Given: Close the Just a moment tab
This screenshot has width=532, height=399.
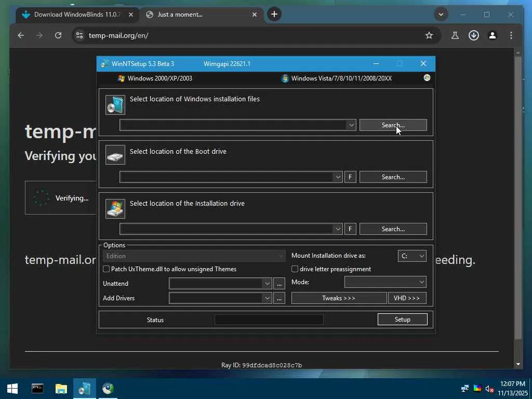Looking at the screenshot, I should [255, 15].
